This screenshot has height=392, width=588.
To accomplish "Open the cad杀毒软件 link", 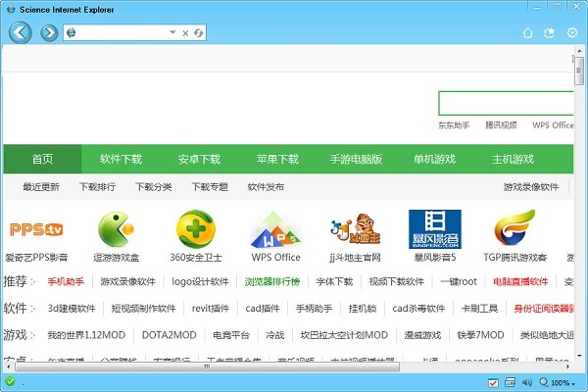I will pos(418,309).
